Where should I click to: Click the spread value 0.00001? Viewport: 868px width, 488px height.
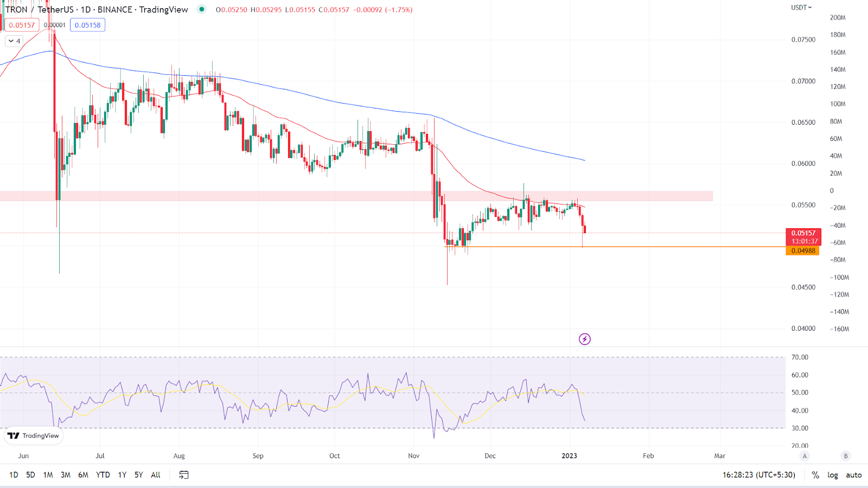[55, 25]
